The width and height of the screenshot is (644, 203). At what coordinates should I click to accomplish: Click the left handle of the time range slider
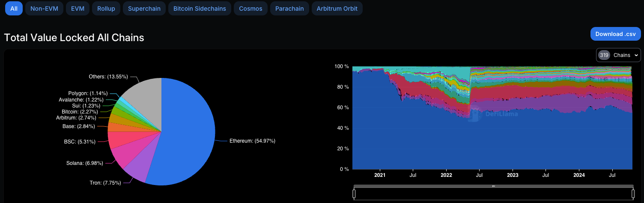(x=354, y=194)
